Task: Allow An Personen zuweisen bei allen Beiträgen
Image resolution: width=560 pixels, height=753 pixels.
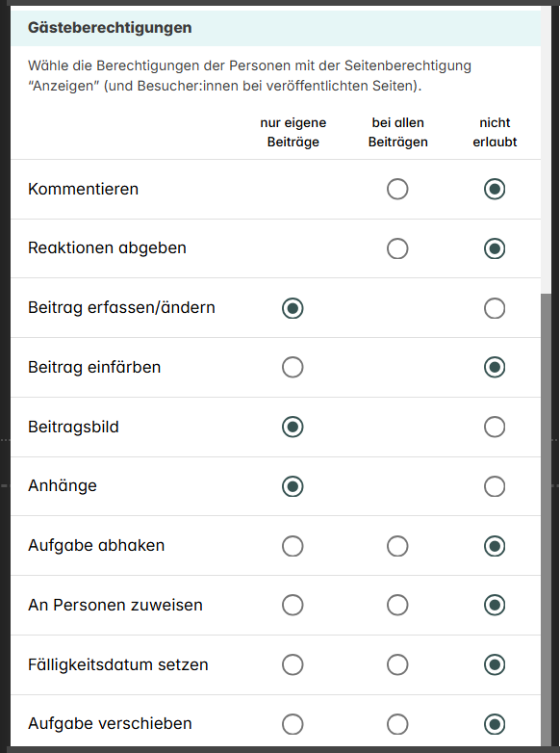Action: click(397, 605)
